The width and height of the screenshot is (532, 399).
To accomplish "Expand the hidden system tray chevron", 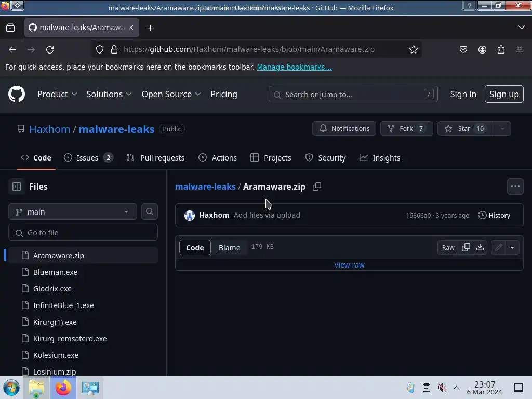I will (457, 388).
